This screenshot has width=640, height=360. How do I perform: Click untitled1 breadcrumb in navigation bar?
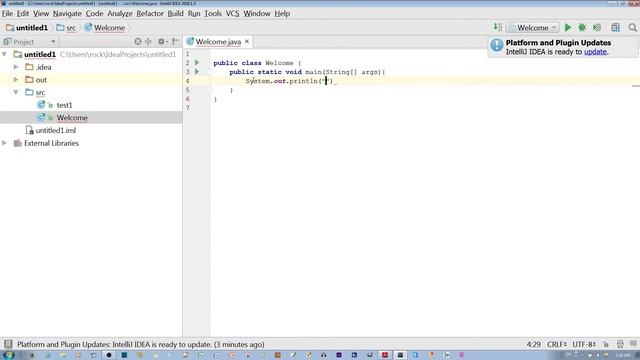point(27,28)
